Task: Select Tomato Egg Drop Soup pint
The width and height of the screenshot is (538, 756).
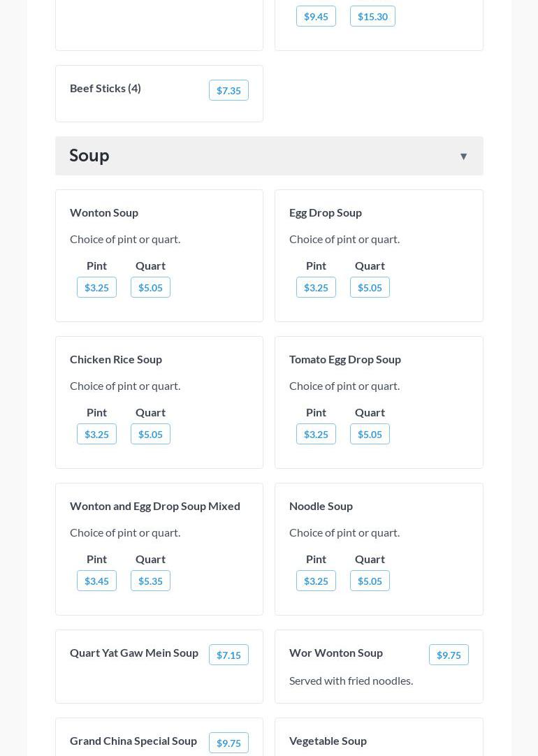Action: coord(316,435)
